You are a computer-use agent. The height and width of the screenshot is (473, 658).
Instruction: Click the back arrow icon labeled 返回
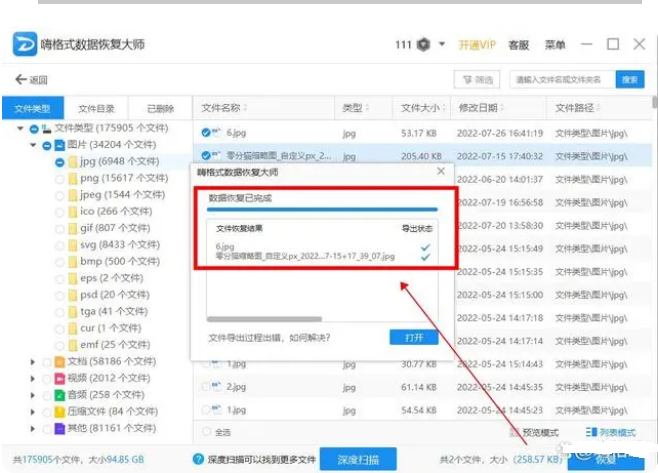[21, 80]
